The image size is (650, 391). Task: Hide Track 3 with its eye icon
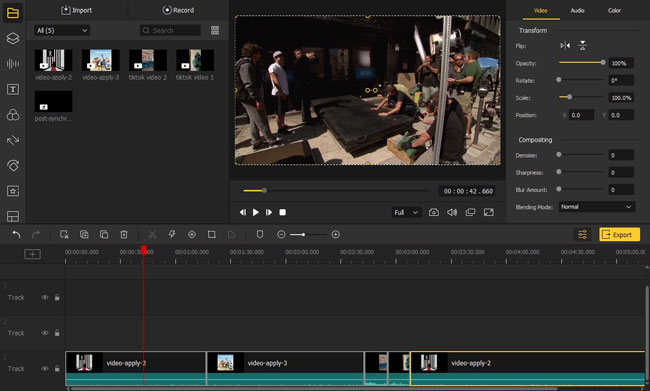click(x=45, y=297)
